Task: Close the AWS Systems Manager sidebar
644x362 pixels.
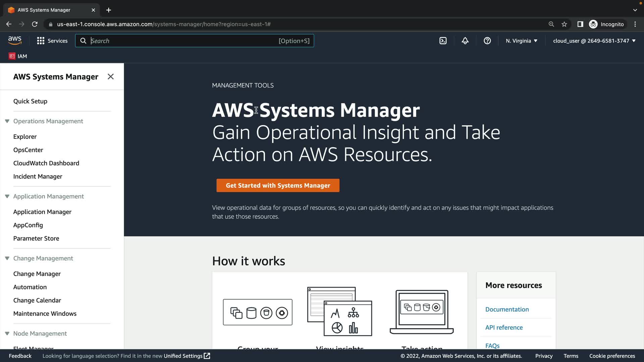Action: 111,77
